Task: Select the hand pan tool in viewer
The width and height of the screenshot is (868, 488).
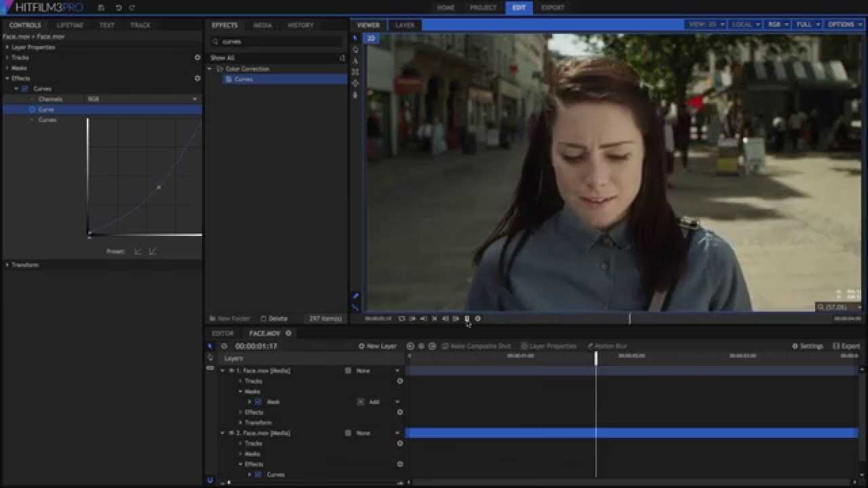Action: (x=355, y=49)
